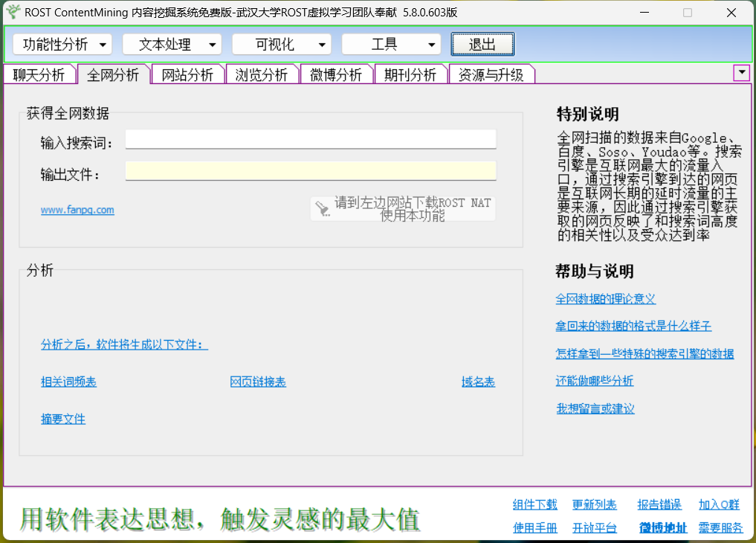Image resolution: width=756 pixels, height=543 pixels.
Task: Click the ROST leaf logo icon
Action: (12, 11)
